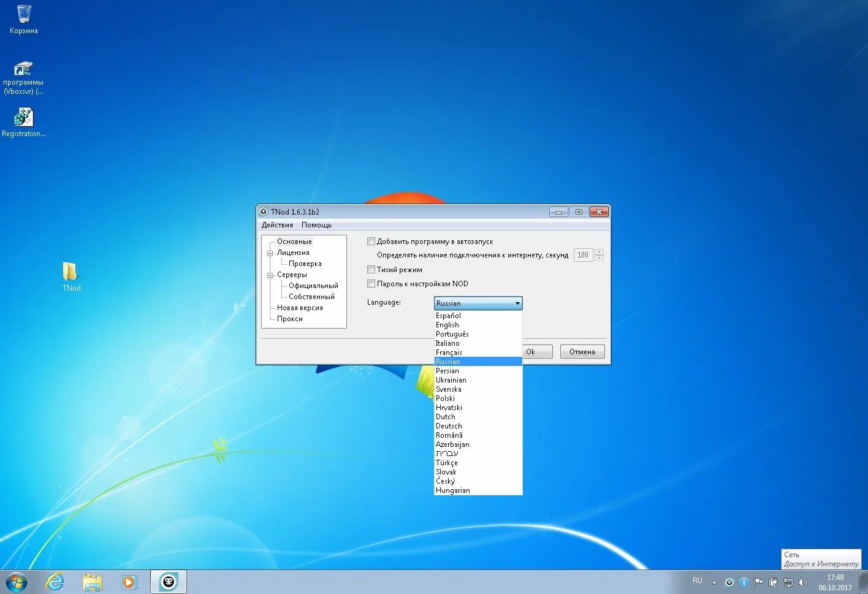Choose Português from the language list
This screenshot has width=868, height=594.
pos(478,334)
